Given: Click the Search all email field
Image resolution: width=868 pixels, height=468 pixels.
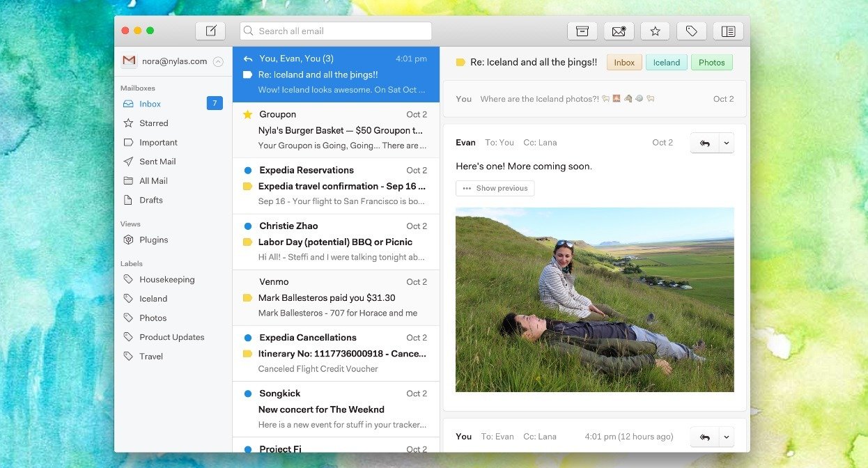Looking at the screenshot, I should pos(336,31).
